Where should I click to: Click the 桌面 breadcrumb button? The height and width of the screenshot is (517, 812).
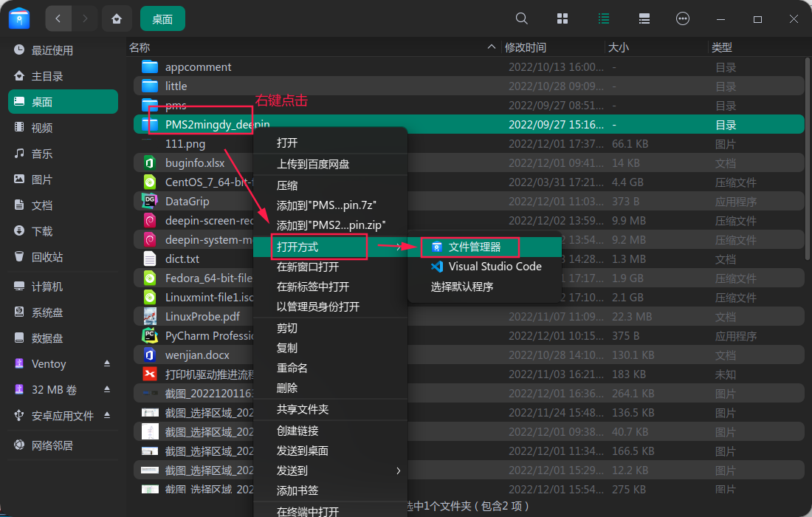click(x=162, y=18)
